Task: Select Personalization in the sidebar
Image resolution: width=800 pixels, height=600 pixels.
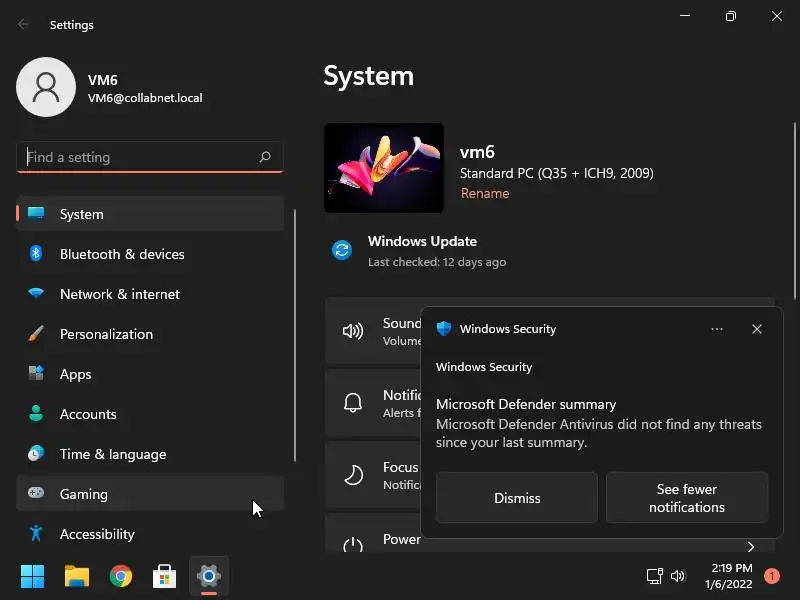Action: [x=150, y=334]
